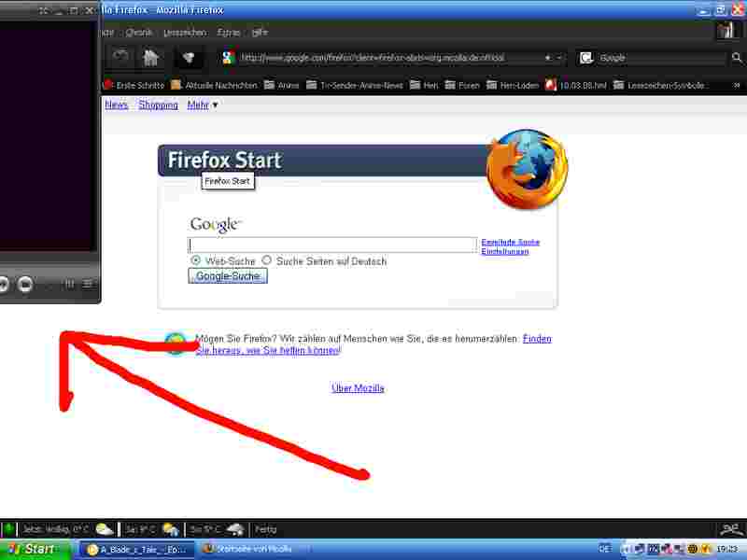Screen dimensions: 747x560
Task: Open the Extras menu
Action: pos(228,32)
